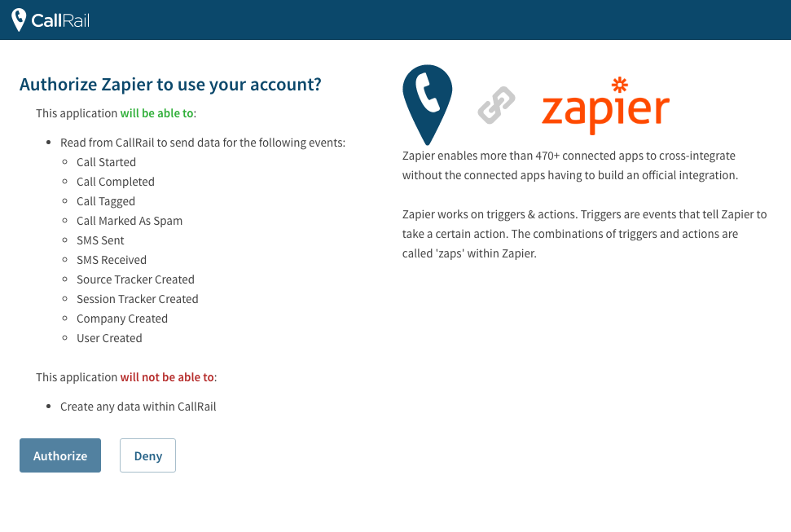Click the Authorize button

tap(60, 455)
